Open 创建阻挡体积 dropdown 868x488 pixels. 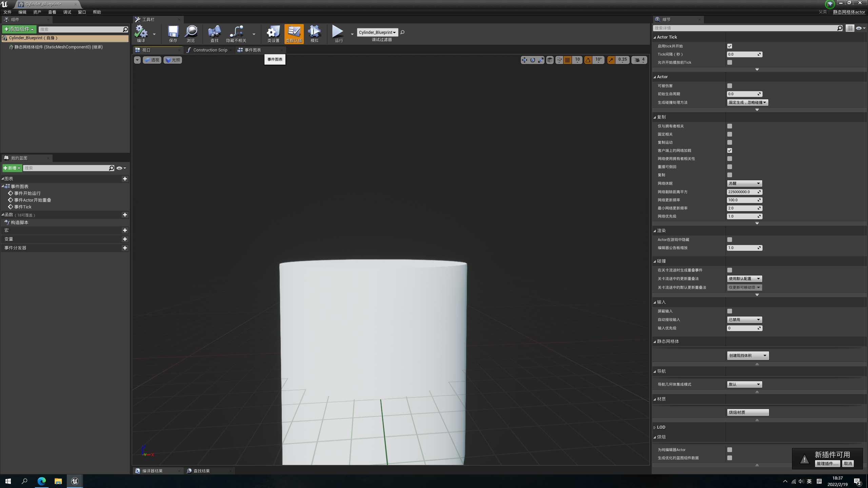(748, 355)
